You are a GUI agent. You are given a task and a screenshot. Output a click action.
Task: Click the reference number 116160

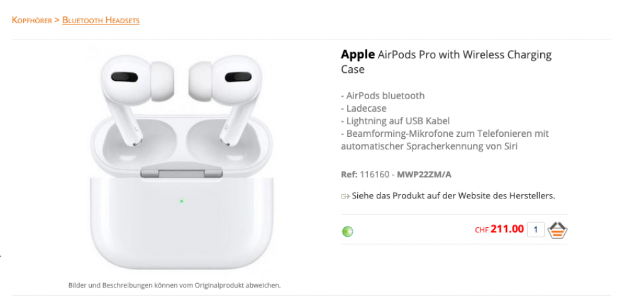pos(374,175)
